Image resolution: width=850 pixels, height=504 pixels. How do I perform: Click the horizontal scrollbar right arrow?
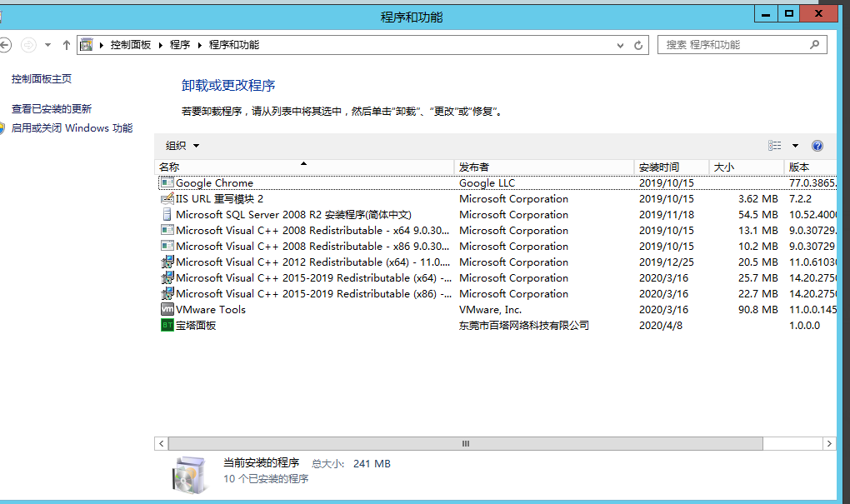click(x=829, y=444)
